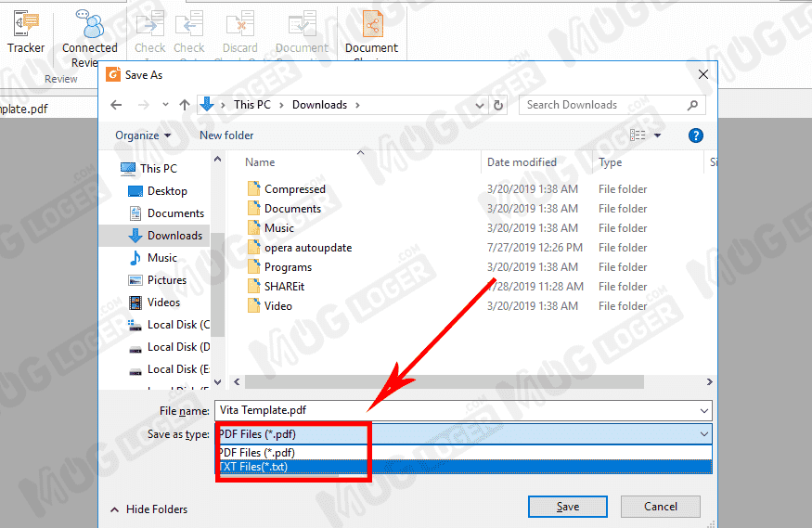Open the view options dropdown arrow

click(x=658, y=135)
